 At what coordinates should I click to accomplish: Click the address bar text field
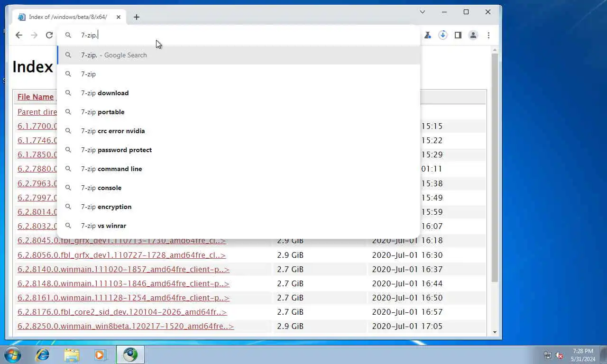coord(239,35)
